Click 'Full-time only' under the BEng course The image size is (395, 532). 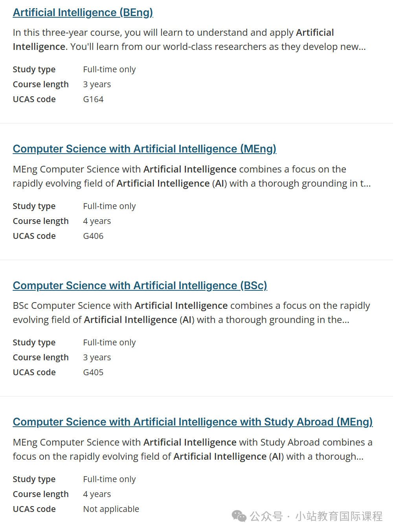coord(109,70)
